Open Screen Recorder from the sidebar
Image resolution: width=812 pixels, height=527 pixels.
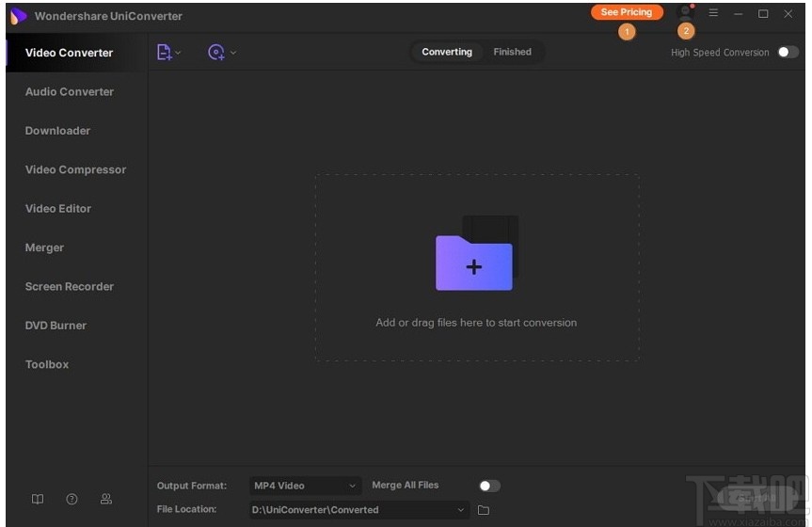point(70,287)
